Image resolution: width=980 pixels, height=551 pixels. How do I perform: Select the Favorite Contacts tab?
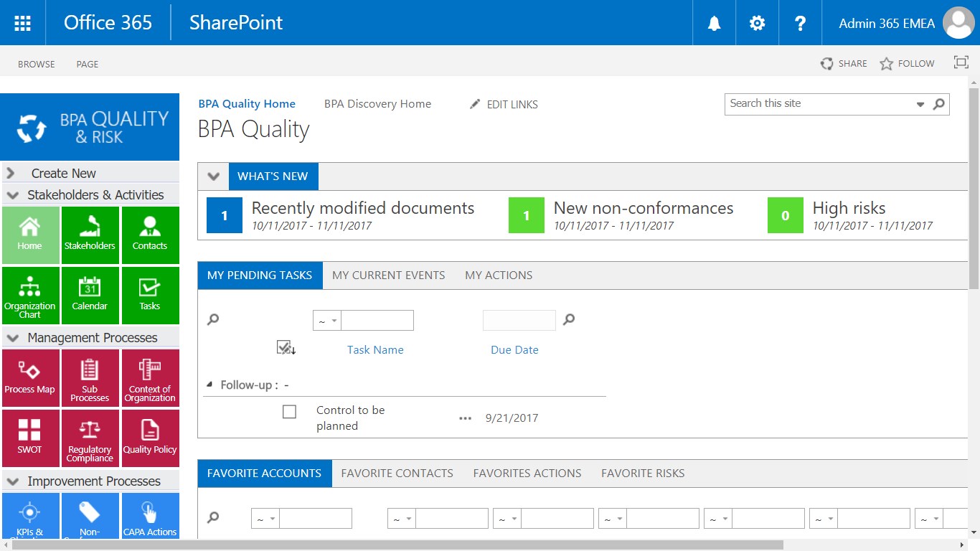coord(397,474)
